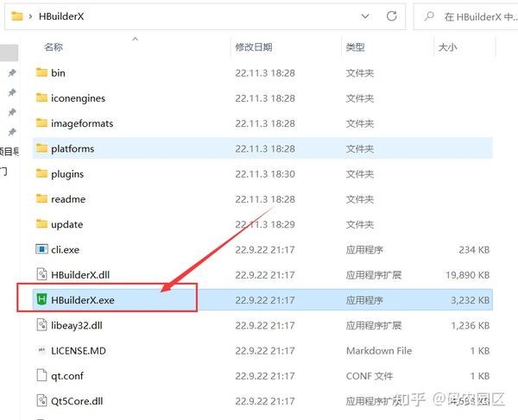Viewport: 518px width, 420px height.
Task: Click the platforms folder icon
Action: [x=41, y=148]
